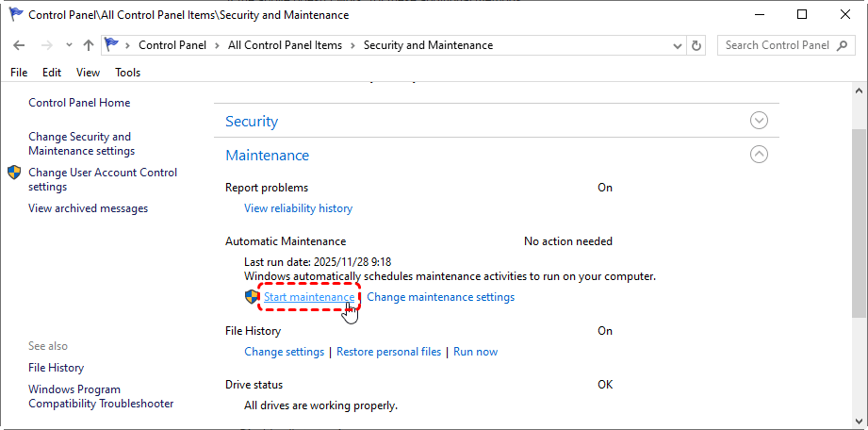Open the recent locations dropdown arrow

(69, 45)
